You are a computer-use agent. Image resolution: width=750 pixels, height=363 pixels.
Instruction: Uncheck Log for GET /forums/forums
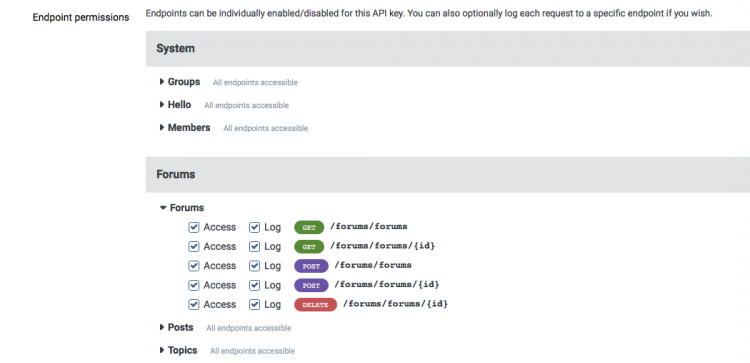[x=254, y=227]
